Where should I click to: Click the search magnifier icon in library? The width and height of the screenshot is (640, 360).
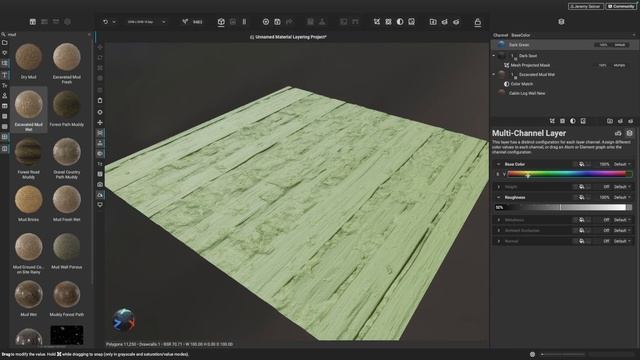3,35
